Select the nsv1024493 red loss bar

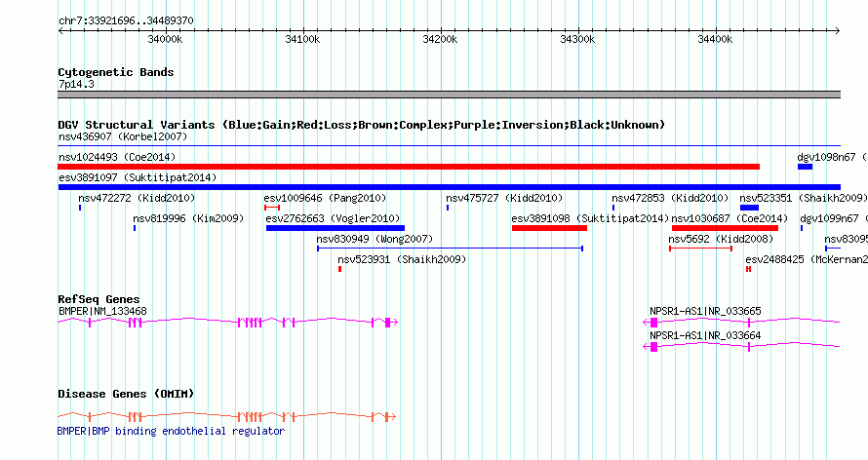point(409,167)
